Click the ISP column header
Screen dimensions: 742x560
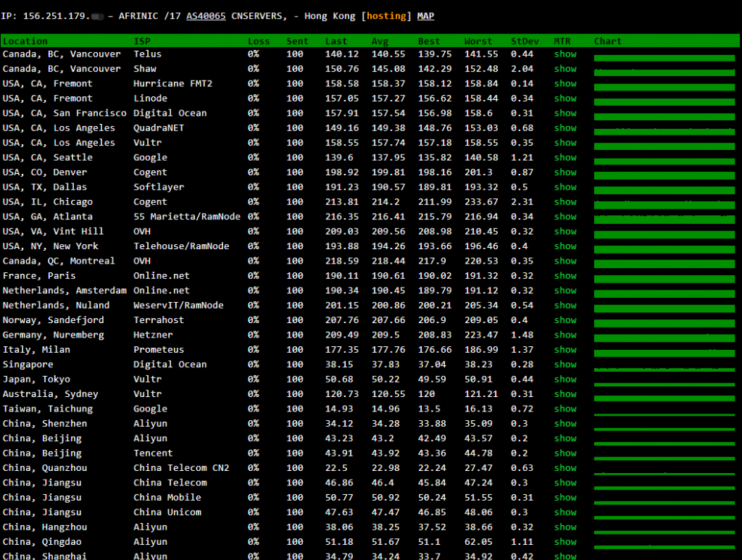(x=142, y=41)
